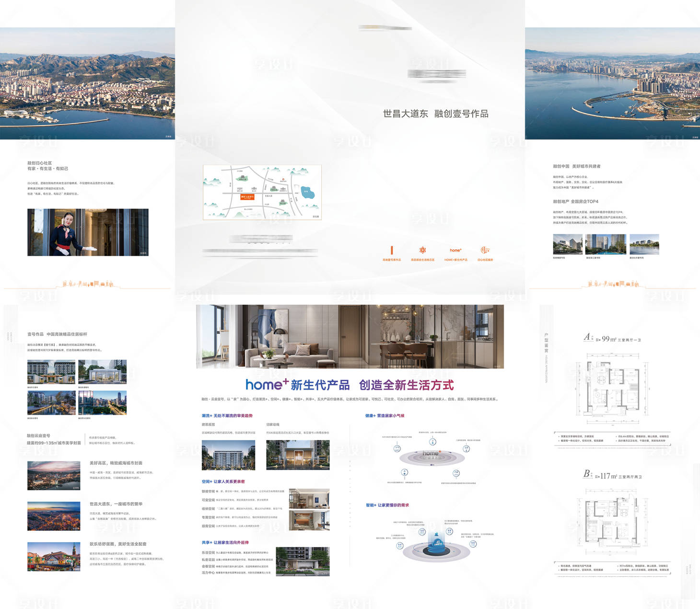Viewport: 700px width, 609px height.
Task: Click the heading 融创地产 全国房企TOP4
Action: (x=575, y=201)
